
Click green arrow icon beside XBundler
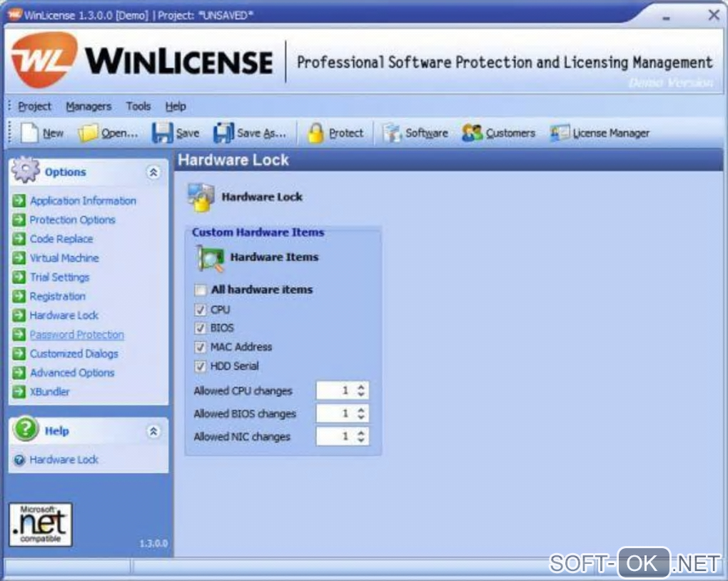[x=19, y=392]
